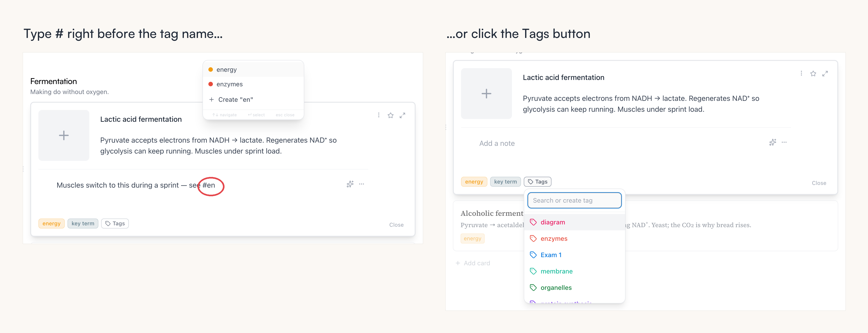The width and height of the screenshot is (868, 333).
Task: Select membrane tag from the dropdown list
Action: click(574, 271)
